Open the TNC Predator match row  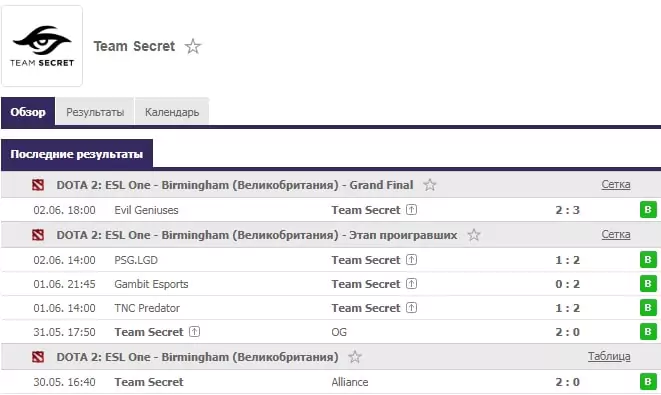coord(331,308)
